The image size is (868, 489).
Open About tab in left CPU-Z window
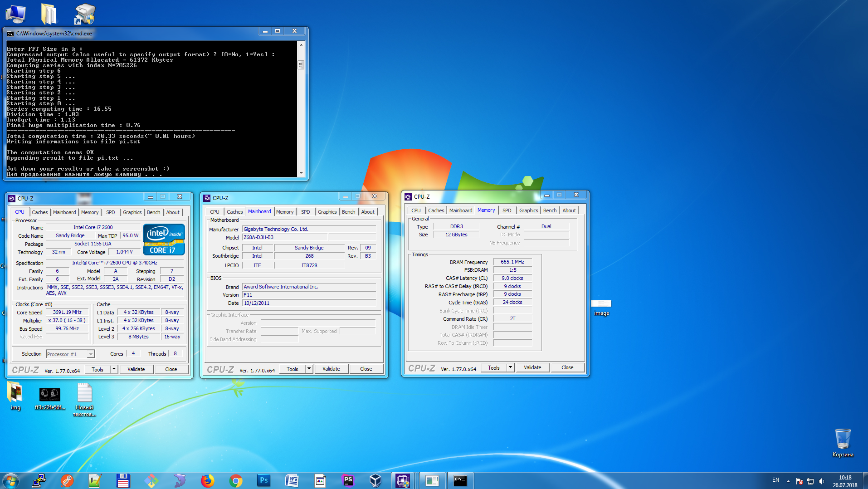pyautogui.click(x=173, y=212)
